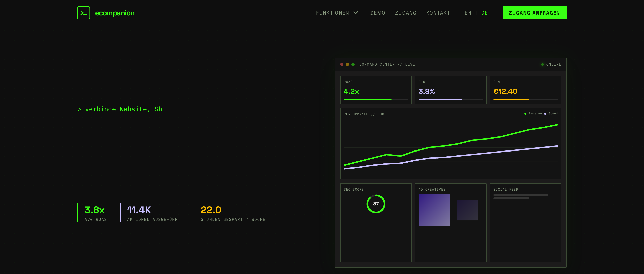Image resolution: width=644 pixels, height=274 pixels.
Task: Select DE language option
Action: (x=484, y=13)
